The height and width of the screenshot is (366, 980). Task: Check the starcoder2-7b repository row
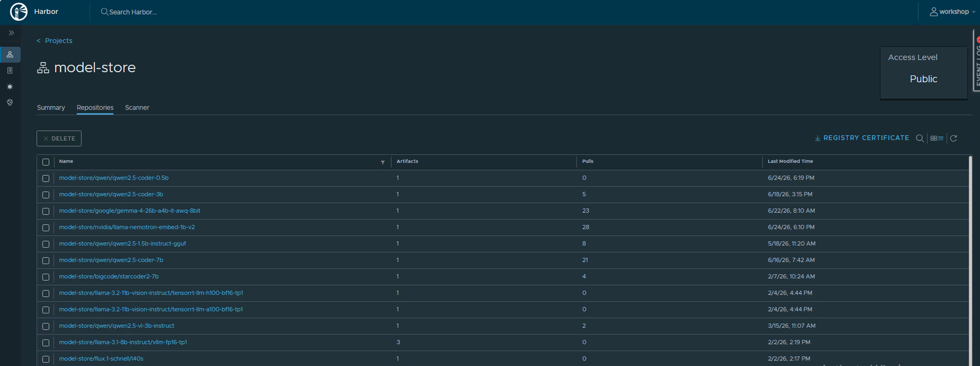[46, 277]
